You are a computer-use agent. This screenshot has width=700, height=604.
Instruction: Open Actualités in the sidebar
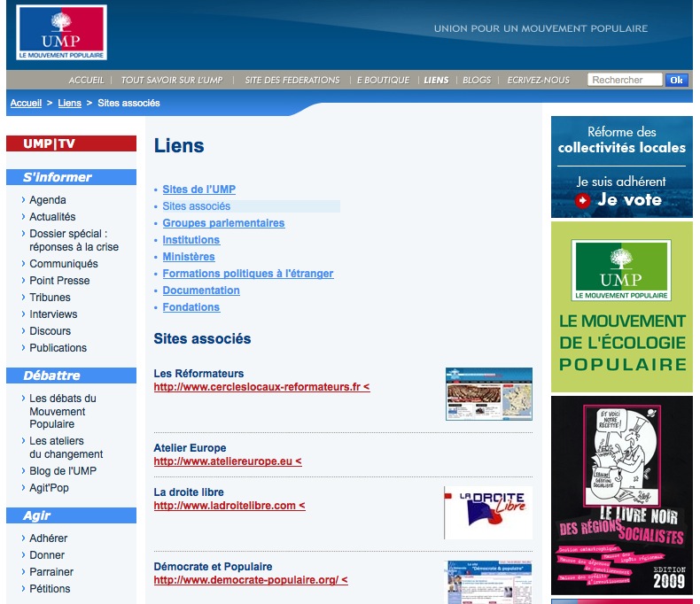(x=52, y=217)
